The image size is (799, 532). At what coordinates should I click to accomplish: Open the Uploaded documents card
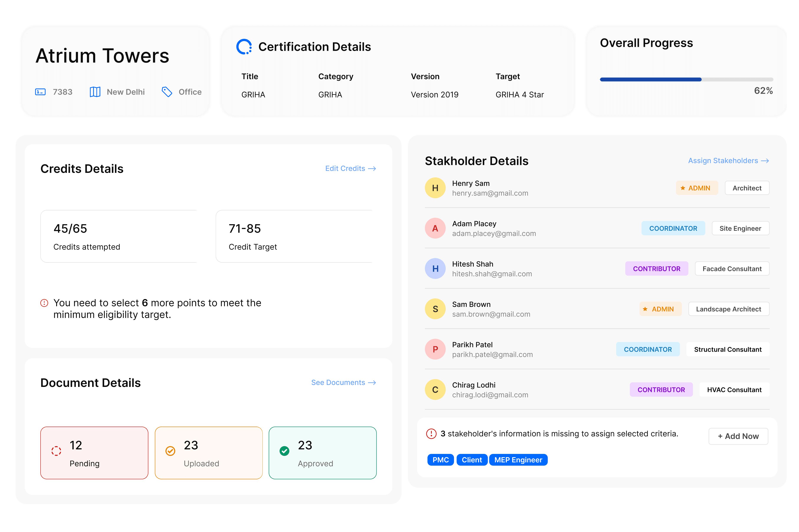click(209, 453)
